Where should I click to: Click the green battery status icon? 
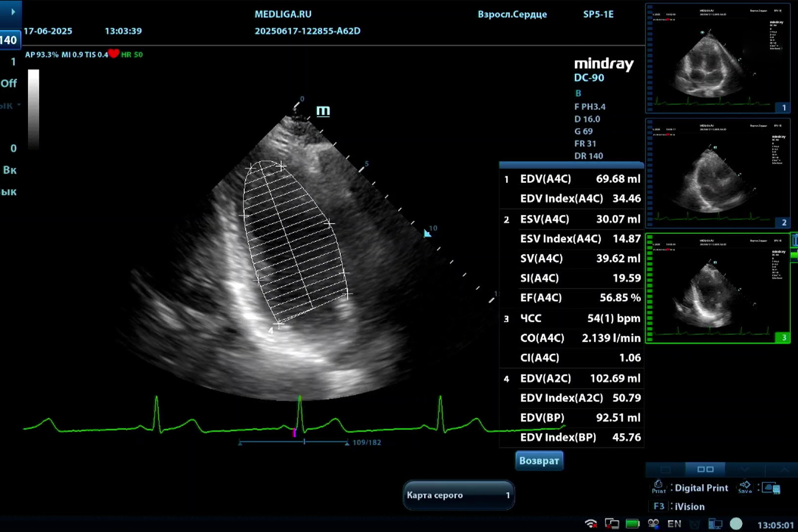(x=632, y=523)
